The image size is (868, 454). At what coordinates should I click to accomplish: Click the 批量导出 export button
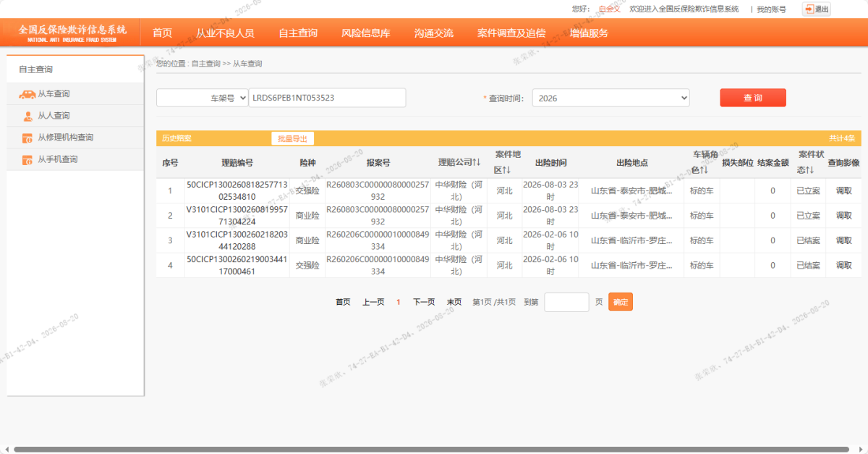point(292,138)
